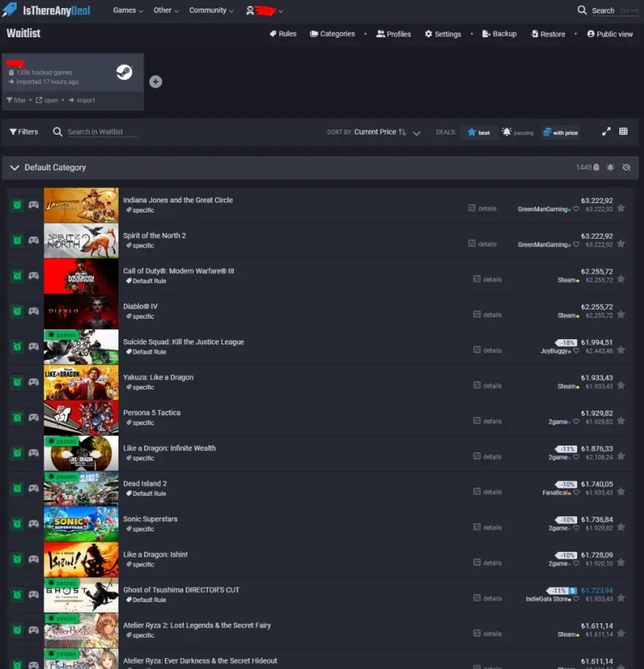
Task: Click Indiana Jones game thumbnail
Action: (x=81, y=205)
